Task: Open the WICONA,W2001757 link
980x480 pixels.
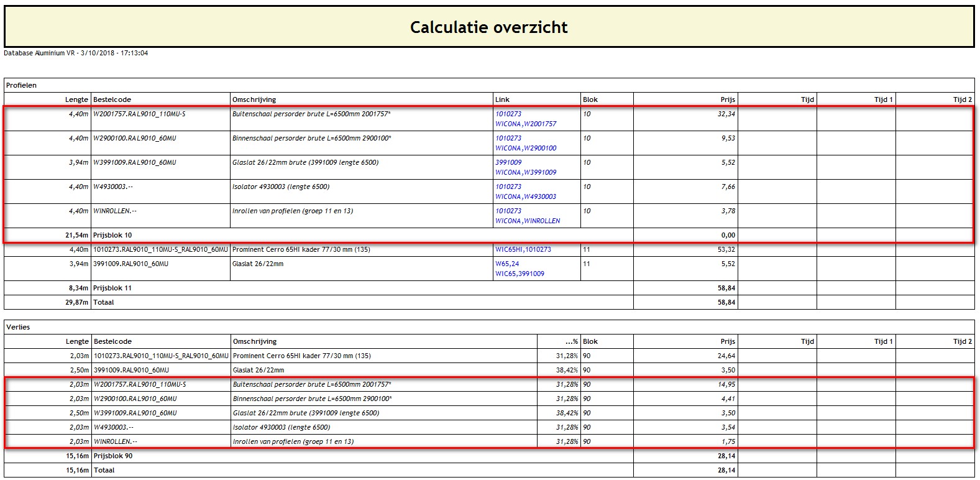Action: pos(526,124)
